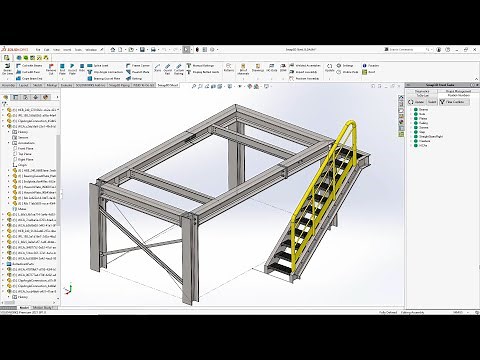Choose the Cope Beam End tool
Viewport: 480px width, 360px height.
tap(29, 78)
